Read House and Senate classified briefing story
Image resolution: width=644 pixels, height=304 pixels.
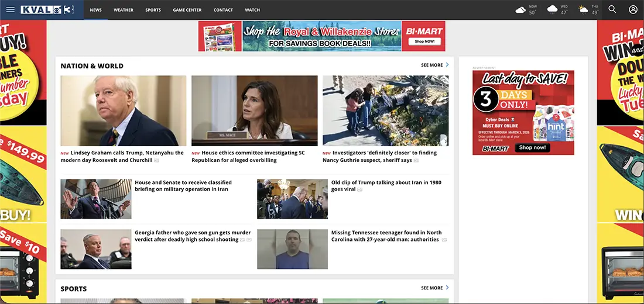coord(183,186)
